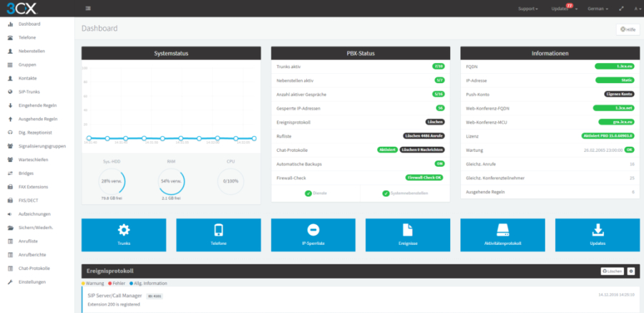Open the Ereignisse document tile
This screenshot has width=644, height=313.
point(408,235)
